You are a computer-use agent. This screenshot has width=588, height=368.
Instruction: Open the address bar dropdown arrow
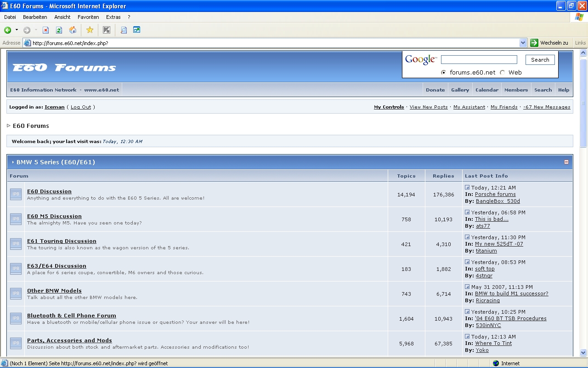pyautogui.click(x=523, y=43)
